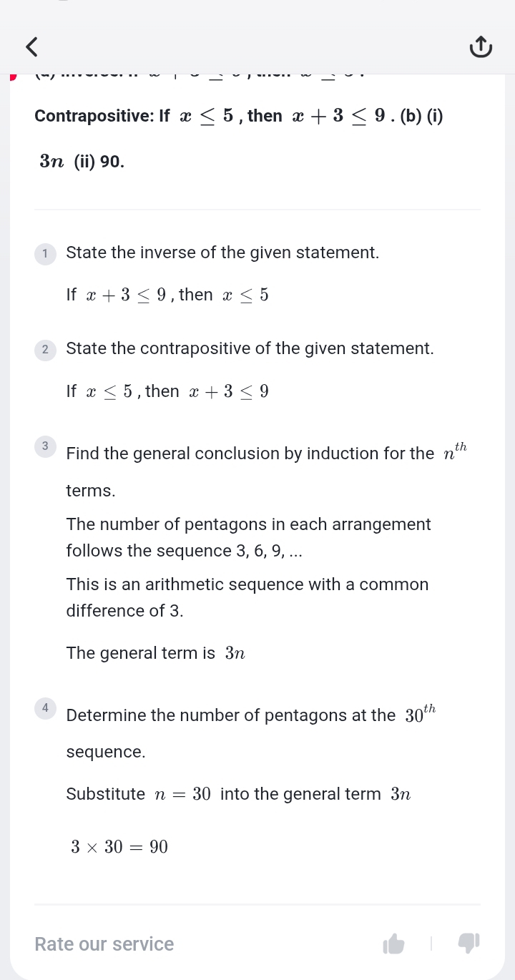Tap the "Contrapositive: If x ≤ 5" answer summary
The width and height of the screenshot is (515, 980).
[239, 116]
